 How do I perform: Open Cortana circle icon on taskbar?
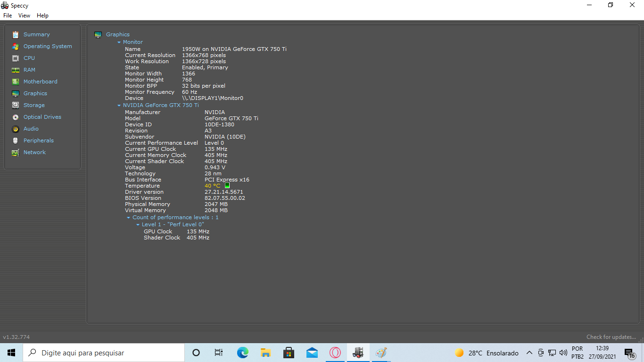(x=196, y=353)
